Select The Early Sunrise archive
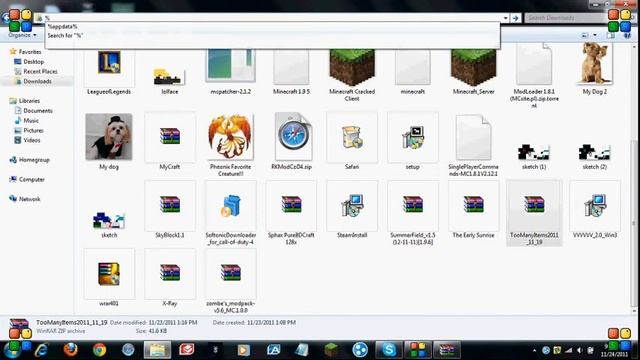Viewport: 640px width, 360px height. (473, 205)
